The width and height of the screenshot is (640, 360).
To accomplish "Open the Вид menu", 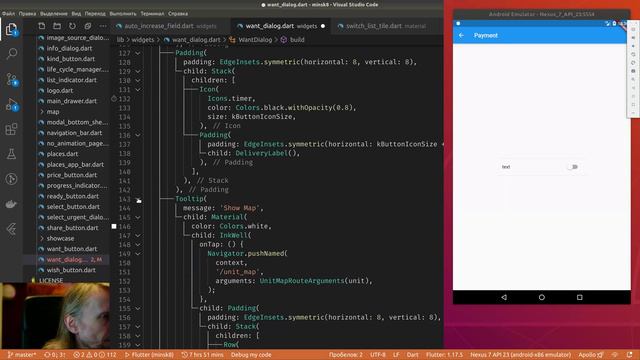I will [x=76, y=13].
